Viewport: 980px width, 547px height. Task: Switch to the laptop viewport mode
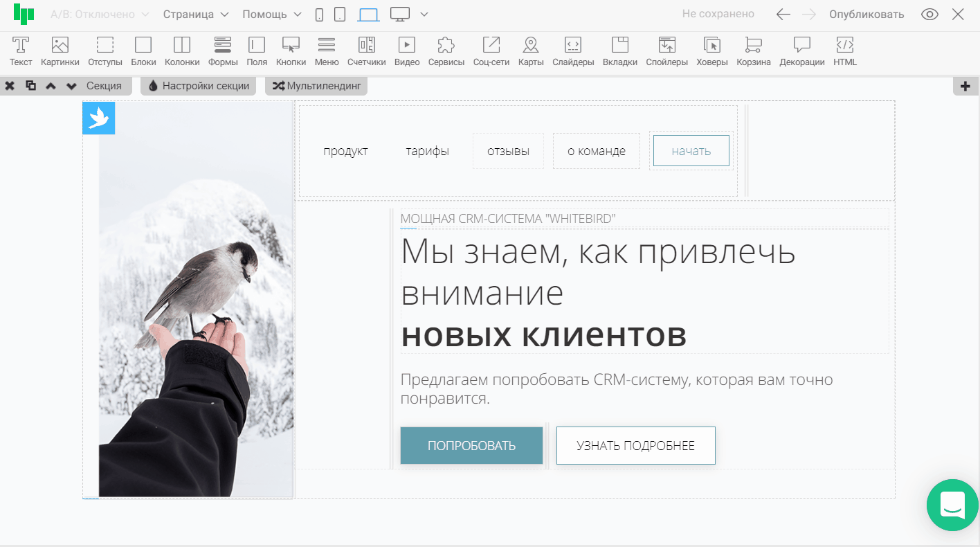(x=368, y=15)
